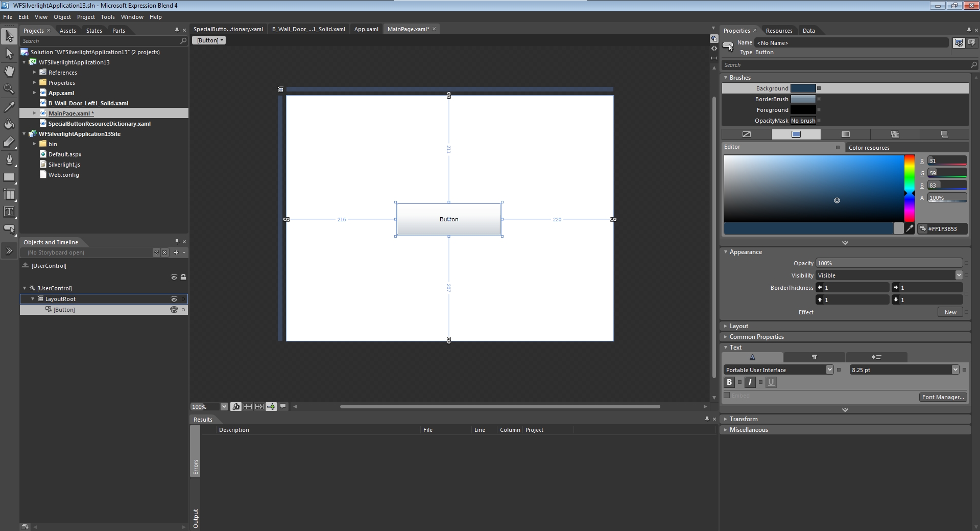Open the Visibility dropdown
The height and width of the screenshot is (531, 980).
tap(958, 275)
